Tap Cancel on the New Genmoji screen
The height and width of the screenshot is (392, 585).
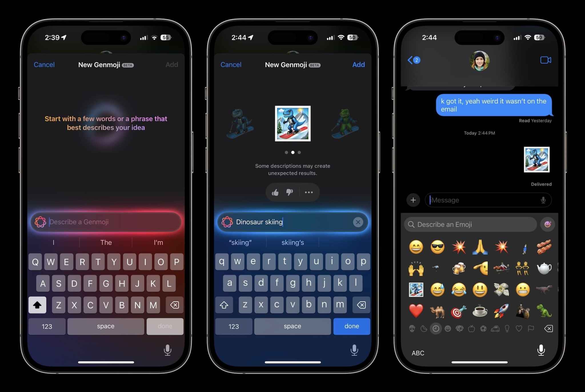pyautogui.click(x=44, y=65)
